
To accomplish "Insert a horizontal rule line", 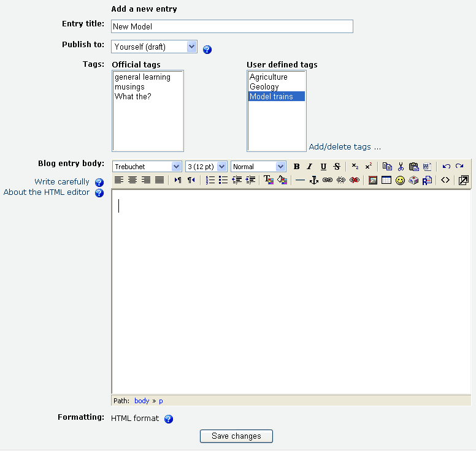I will click(300, 180).
